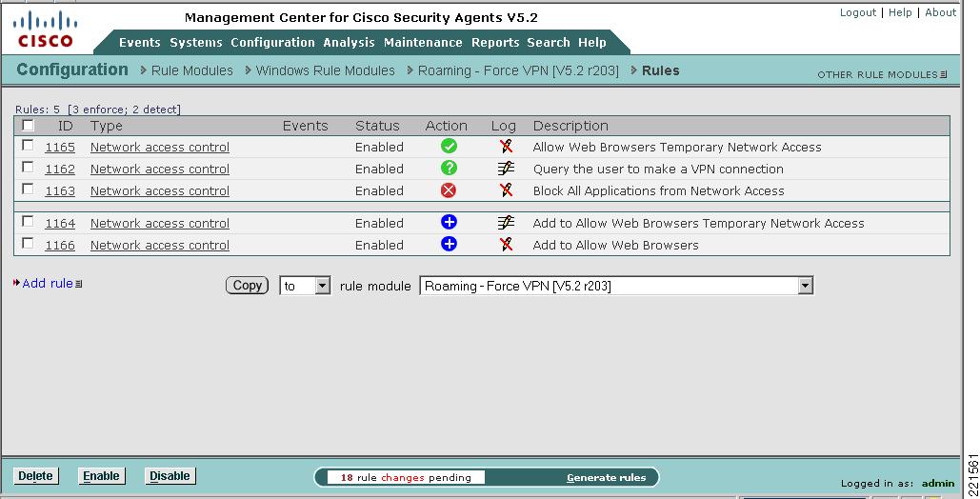Viewport: 980px width, 499px height.
Task: Open Network access control link for rule 1164
Action: coord(160,223)
